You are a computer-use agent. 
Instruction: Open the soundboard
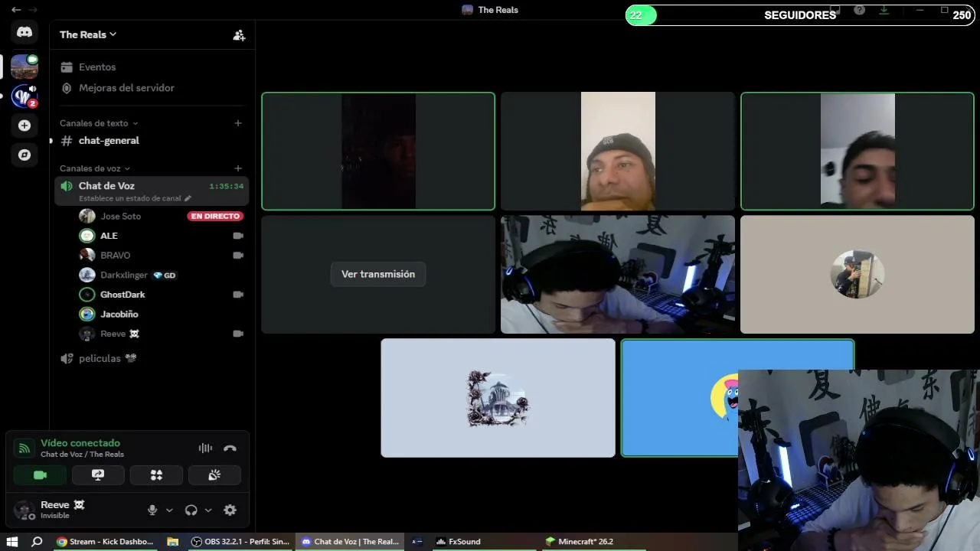pos(214,475)
